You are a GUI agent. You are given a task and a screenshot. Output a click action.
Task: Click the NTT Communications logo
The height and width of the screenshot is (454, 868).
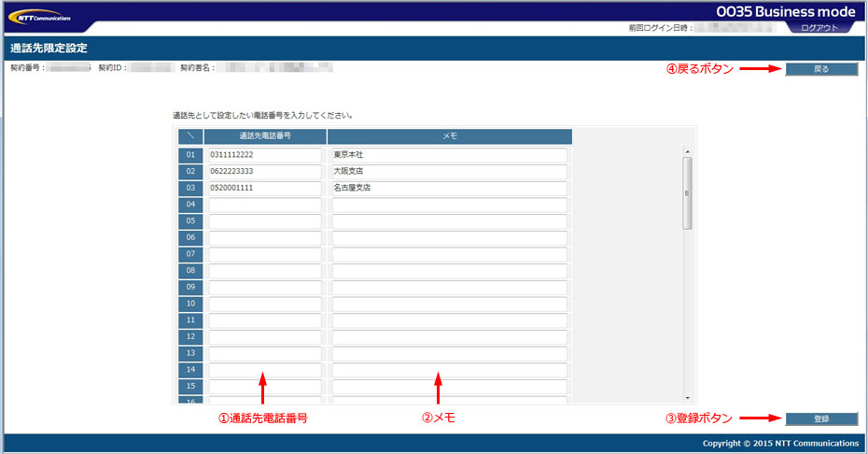coord(39,16)
